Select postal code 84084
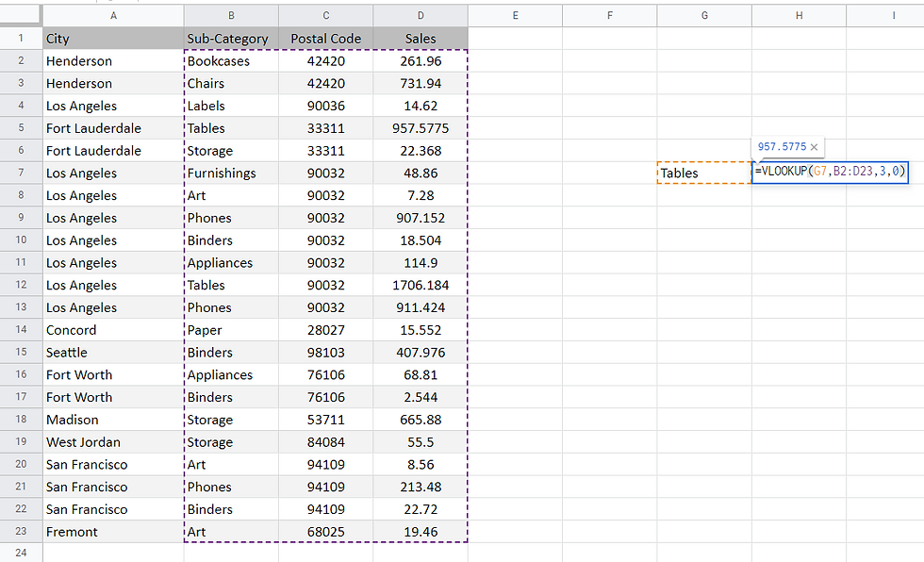The image size is (924, 562). coord(326,442)
